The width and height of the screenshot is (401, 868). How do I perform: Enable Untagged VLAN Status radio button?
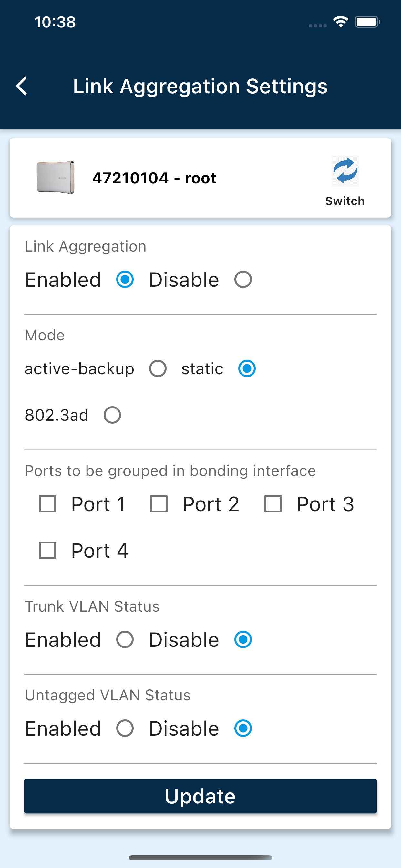[x=125, y=728]
